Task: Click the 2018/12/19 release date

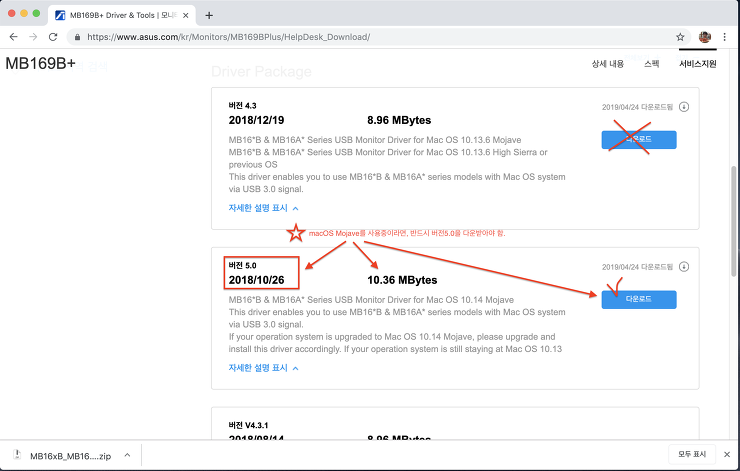Action: [256, 120]
